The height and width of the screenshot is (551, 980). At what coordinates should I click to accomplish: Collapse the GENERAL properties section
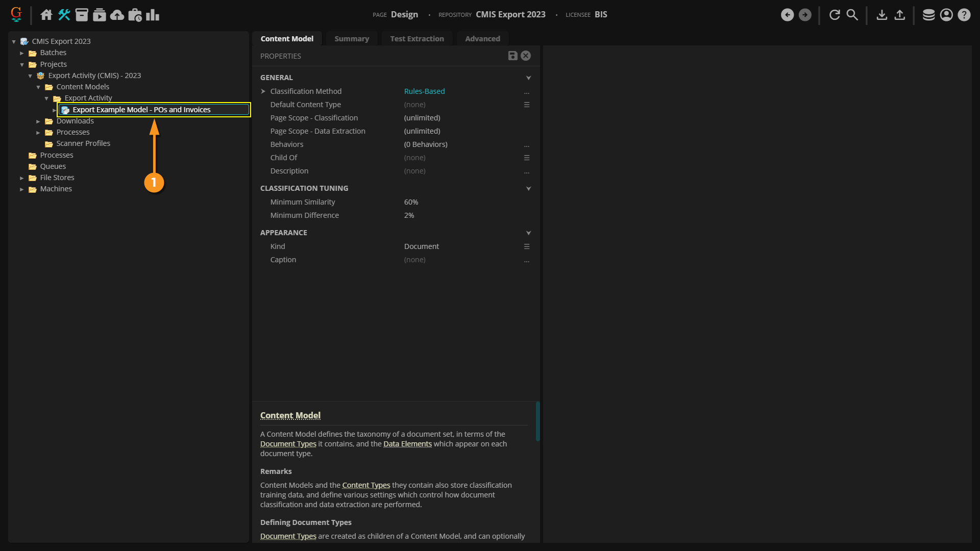point(528,78)
